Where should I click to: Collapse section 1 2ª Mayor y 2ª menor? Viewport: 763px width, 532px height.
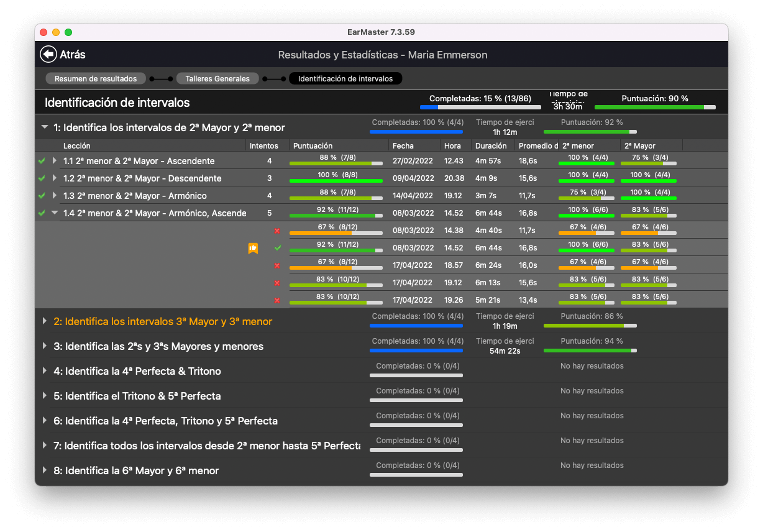(44, 127)
